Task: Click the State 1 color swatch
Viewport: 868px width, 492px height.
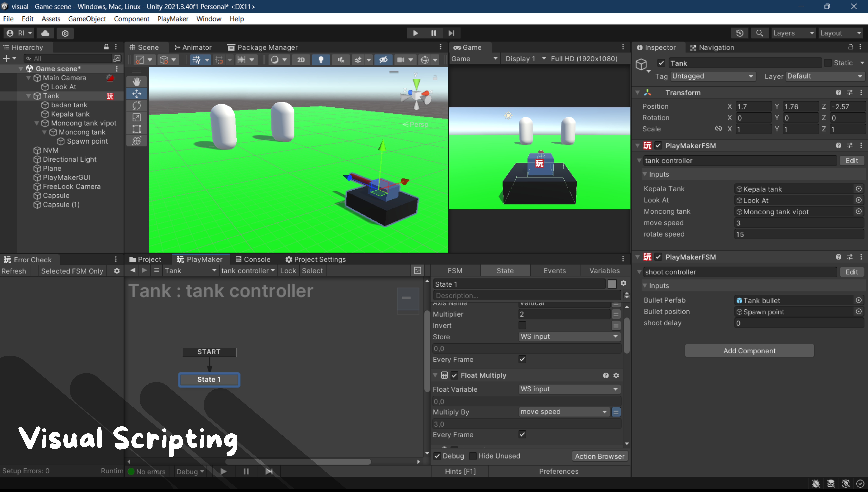Action: [x=612, y=284]
